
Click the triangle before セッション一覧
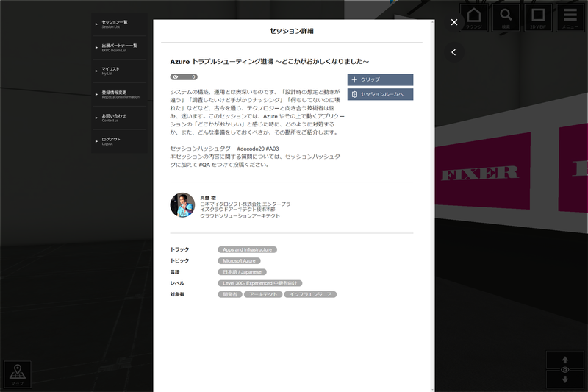point(97,24)
